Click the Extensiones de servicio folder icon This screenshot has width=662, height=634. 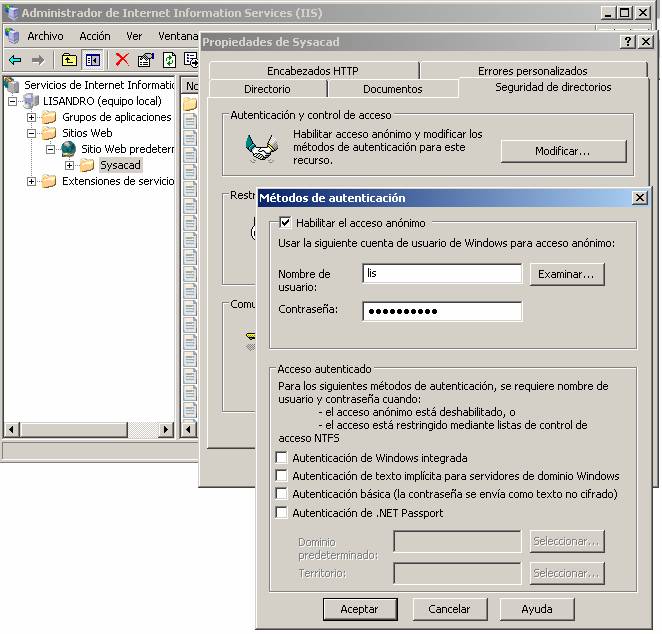[x=49, y=181]
